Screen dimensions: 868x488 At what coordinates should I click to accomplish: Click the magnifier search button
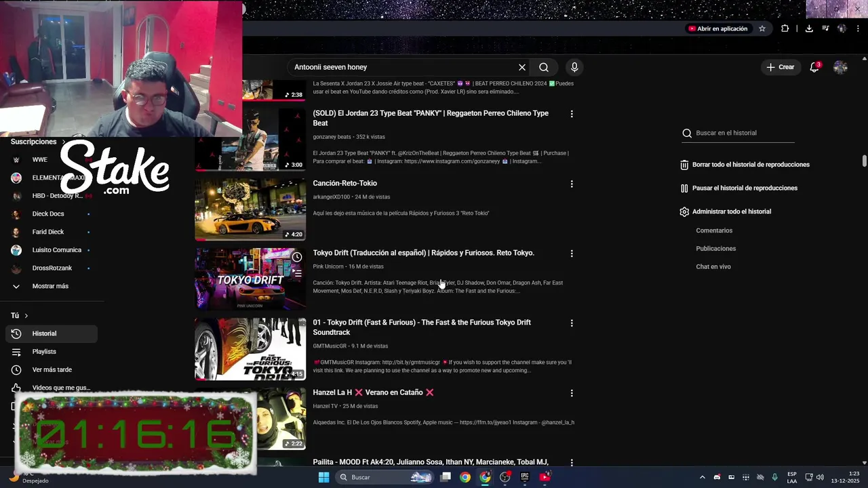544,67
